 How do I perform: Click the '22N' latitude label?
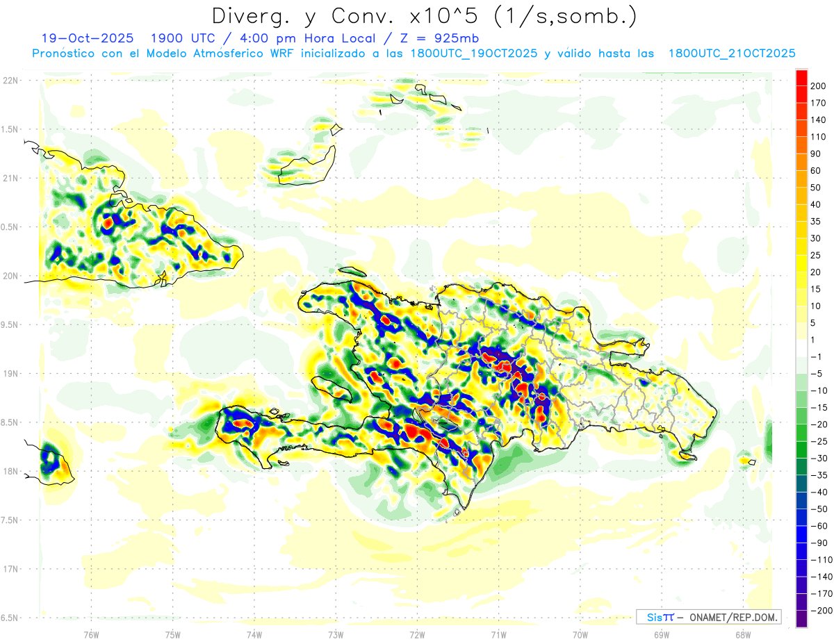coord(12,81)
